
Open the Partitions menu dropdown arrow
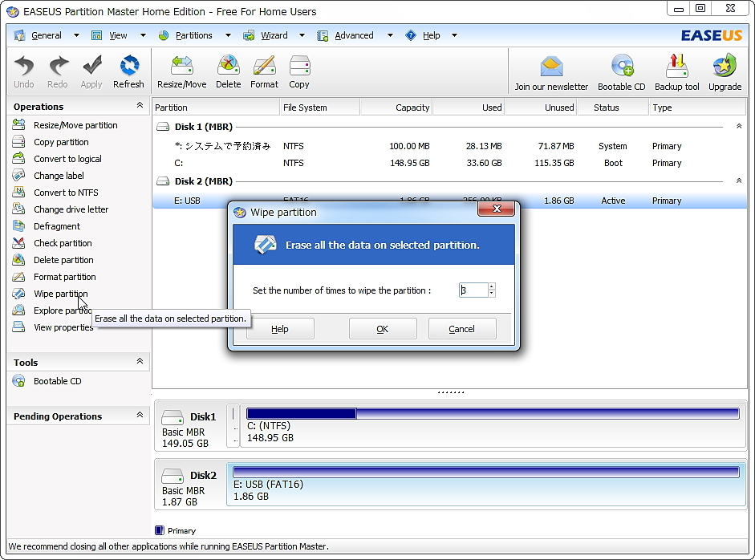tap(228, 35)
